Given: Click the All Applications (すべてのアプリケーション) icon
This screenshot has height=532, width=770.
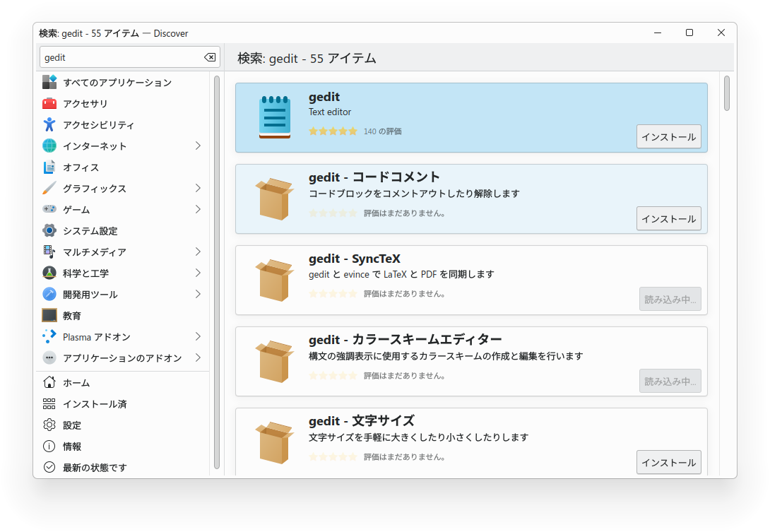Looking at the screenshot, I should [49, 82].
